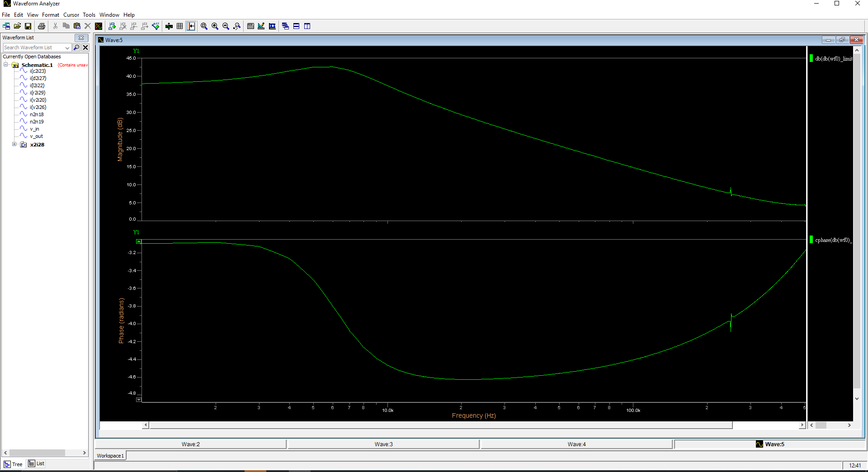868x472 pixels.
Task: Print the waveform with printer icon
Action: coord(42,26)
